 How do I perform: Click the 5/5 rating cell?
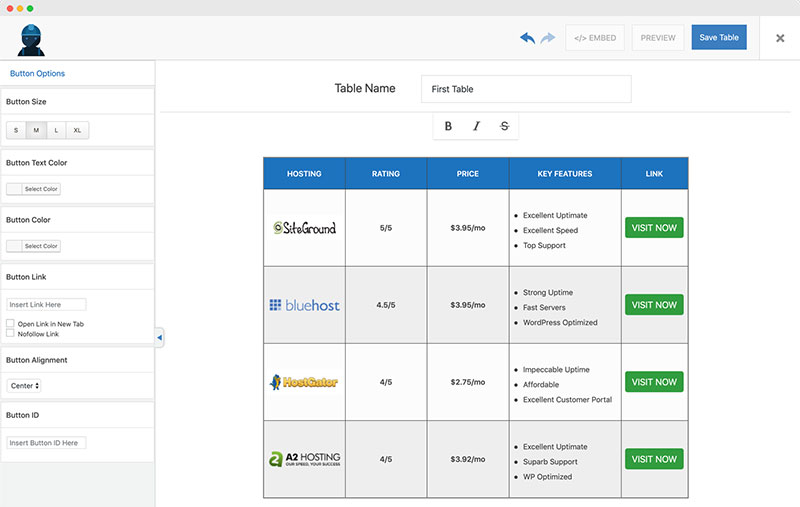coord(386,227)
